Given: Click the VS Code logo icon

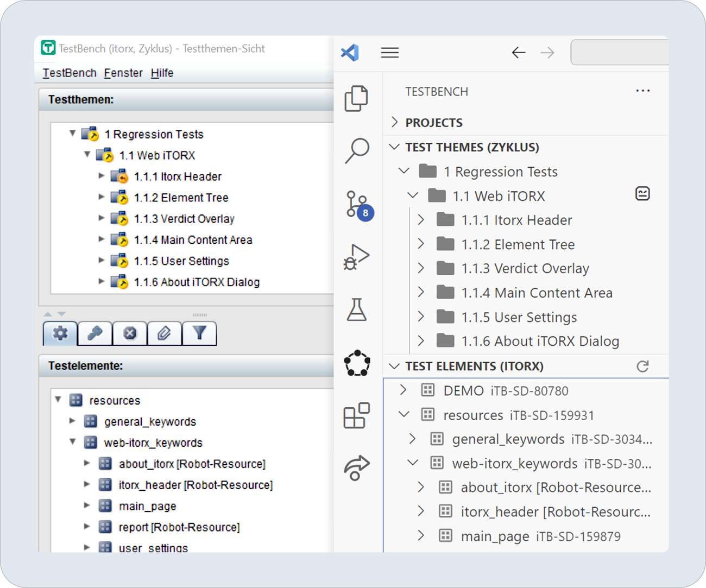Looking at the screenshot, I should point(350,53).
